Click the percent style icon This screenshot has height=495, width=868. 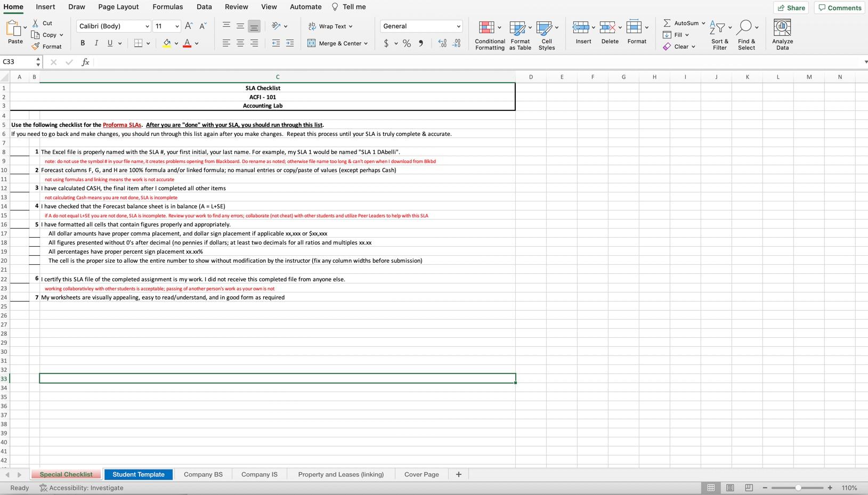click(407, 43)
